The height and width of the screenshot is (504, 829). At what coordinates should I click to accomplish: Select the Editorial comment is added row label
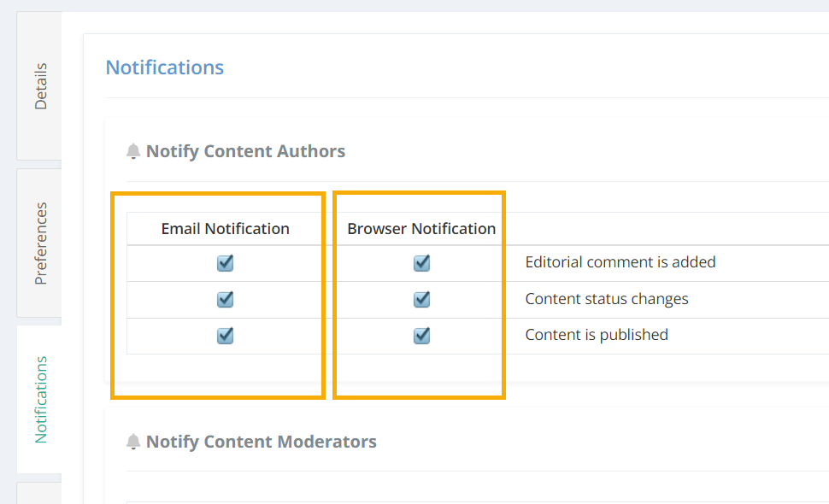click(620, 262)
